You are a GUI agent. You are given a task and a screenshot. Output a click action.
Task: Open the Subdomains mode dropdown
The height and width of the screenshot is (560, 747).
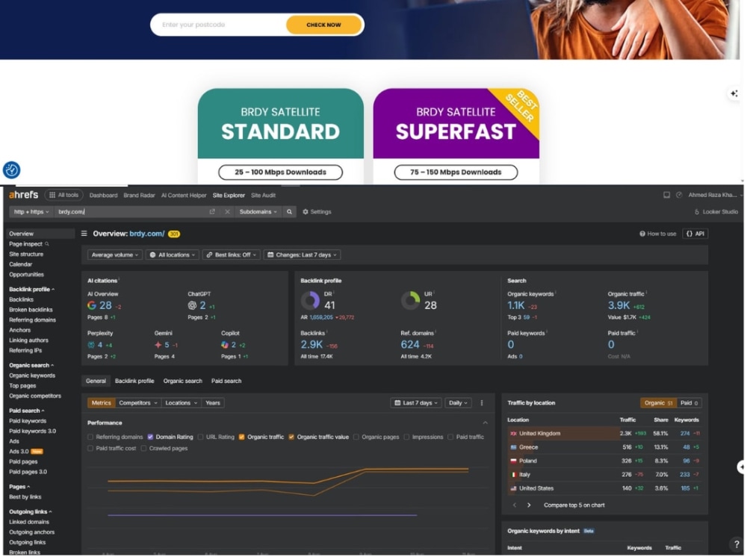tap(258, 212)
